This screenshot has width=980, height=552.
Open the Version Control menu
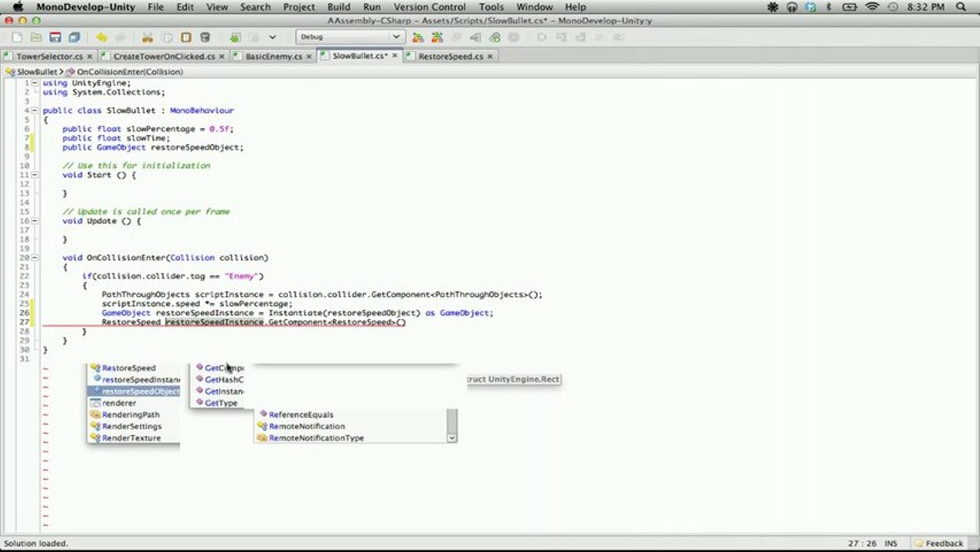tap(430, 7)
